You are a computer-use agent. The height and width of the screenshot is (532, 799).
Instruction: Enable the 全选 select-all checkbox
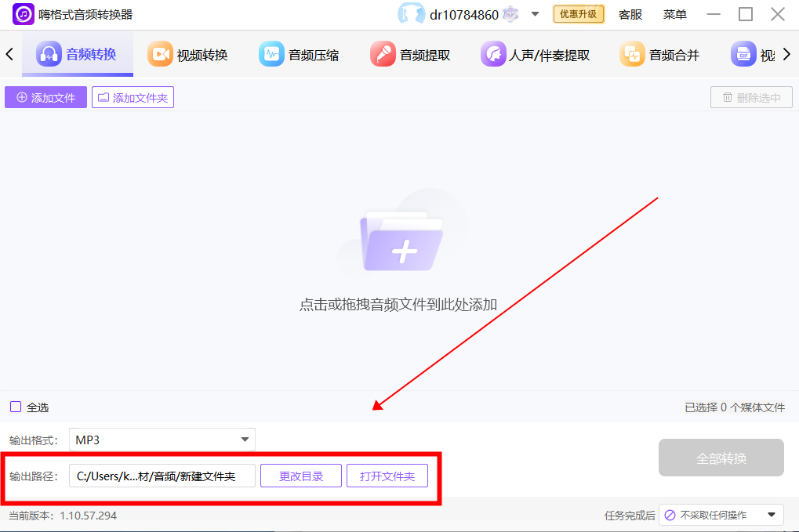click(16, 407)
